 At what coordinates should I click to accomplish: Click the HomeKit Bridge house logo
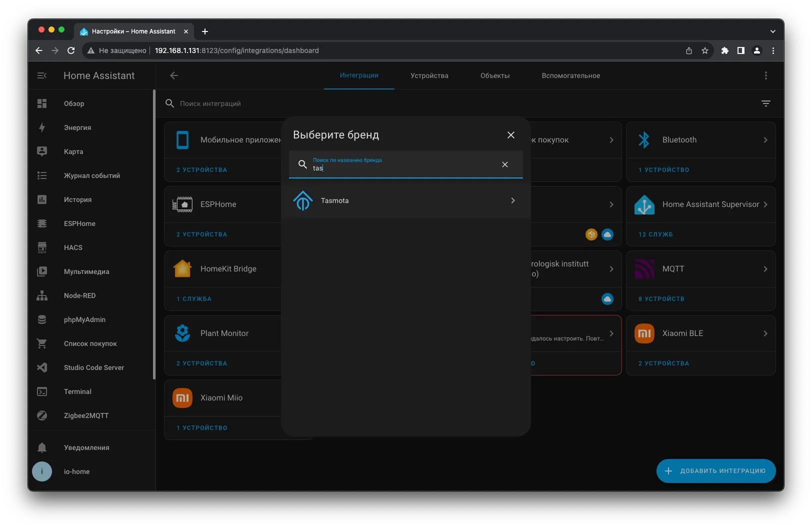tap(182, 269)
